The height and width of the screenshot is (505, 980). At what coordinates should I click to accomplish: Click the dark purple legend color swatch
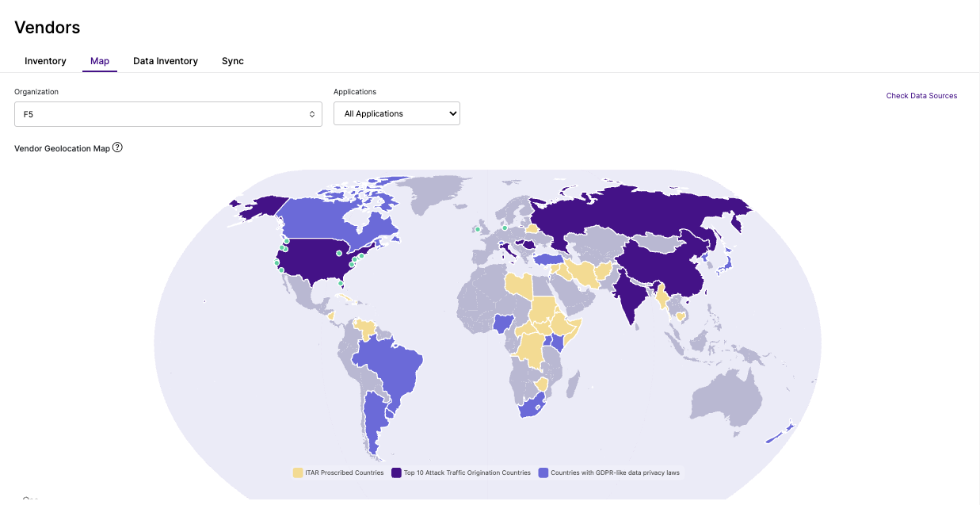click(396, 472)
